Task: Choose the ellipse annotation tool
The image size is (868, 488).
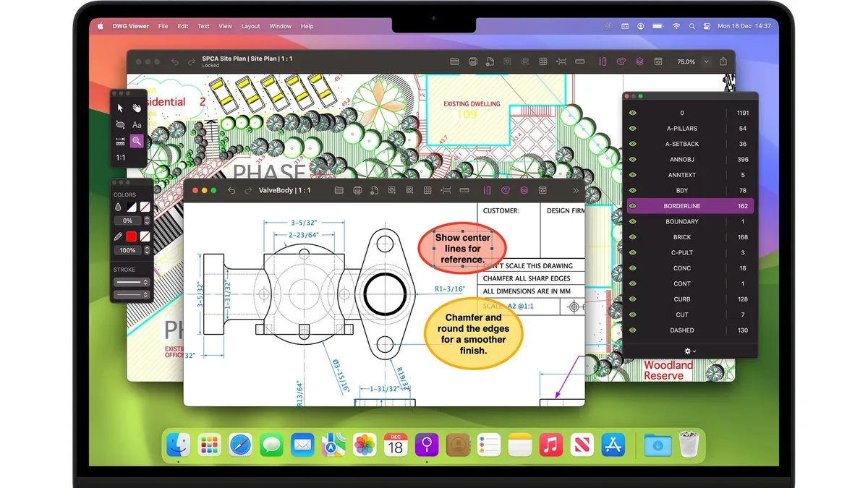Action: pos(120,124)
